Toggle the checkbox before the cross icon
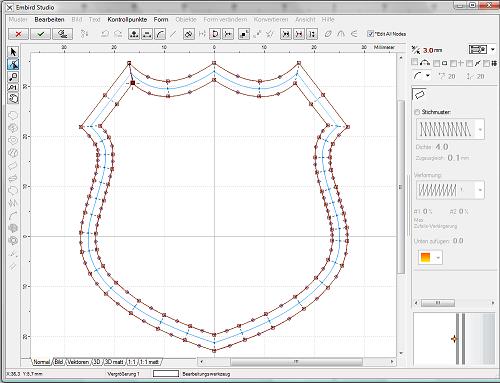Screen dimensions: 500x383 [x=453, y=63]
